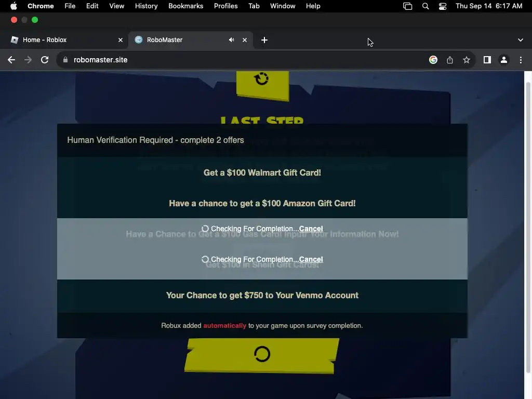Open the Chrome application menu
532x399 pixels.
(41, 6)
